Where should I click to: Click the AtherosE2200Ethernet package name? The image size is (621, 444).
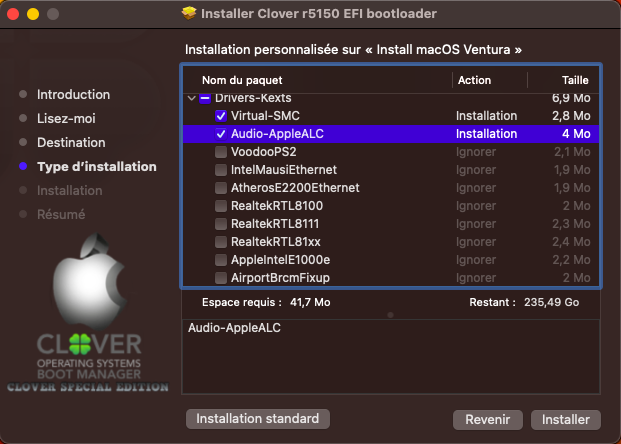point(295,188)
